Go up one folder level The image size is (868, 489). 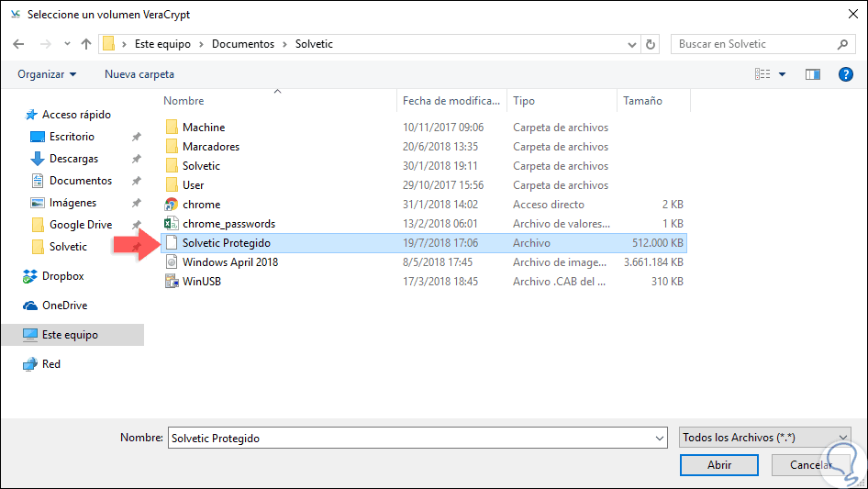(86, 44)
